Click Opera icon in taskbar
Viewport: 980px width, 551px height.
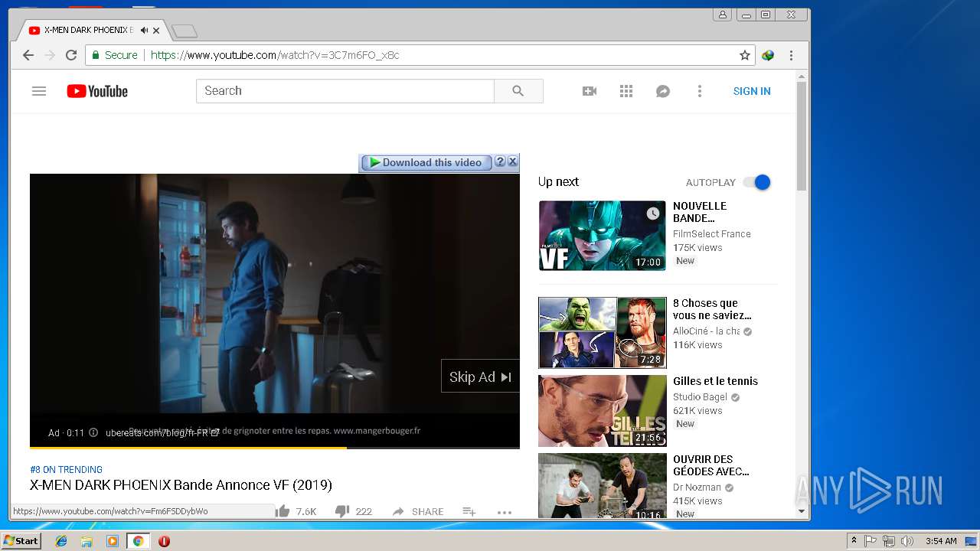click(164, 541)
